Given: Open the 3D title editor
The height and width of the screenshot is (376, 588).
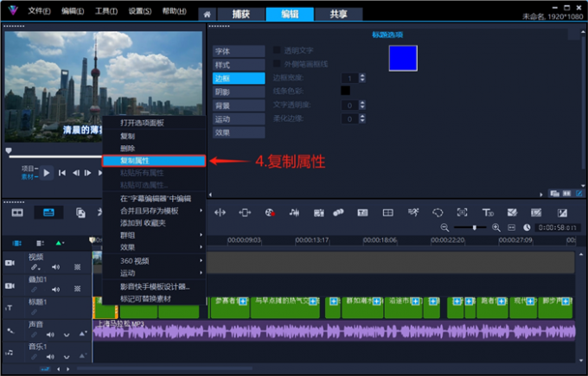Looking at the screenshot, I should pyautogui.click(x=488, y=213).
